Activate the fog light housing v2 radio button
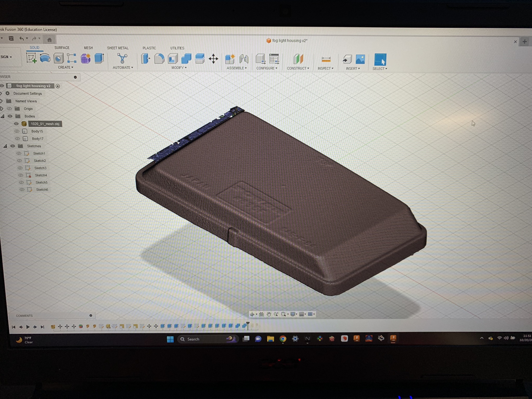The height and width of the screenshot is (399, 532). (x=58, y=86)
